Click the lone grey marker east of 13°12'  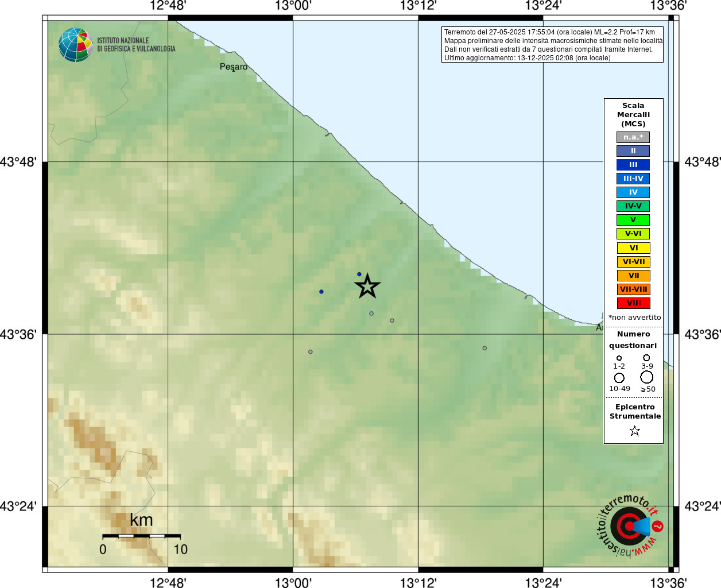click(484, 348)
